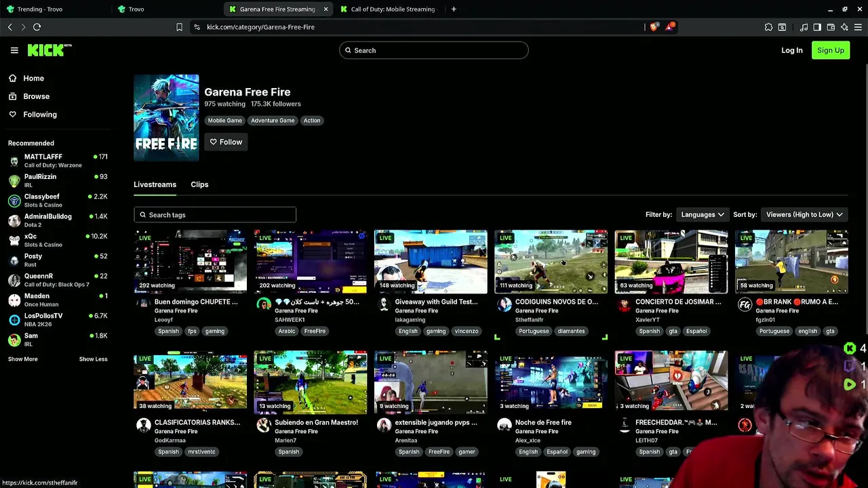Image resolution: width=868 pixels, height=488 pixels.
Task: Open CONCIERTO DE JOSIMAR stream thumbnail
Action: 671,262
